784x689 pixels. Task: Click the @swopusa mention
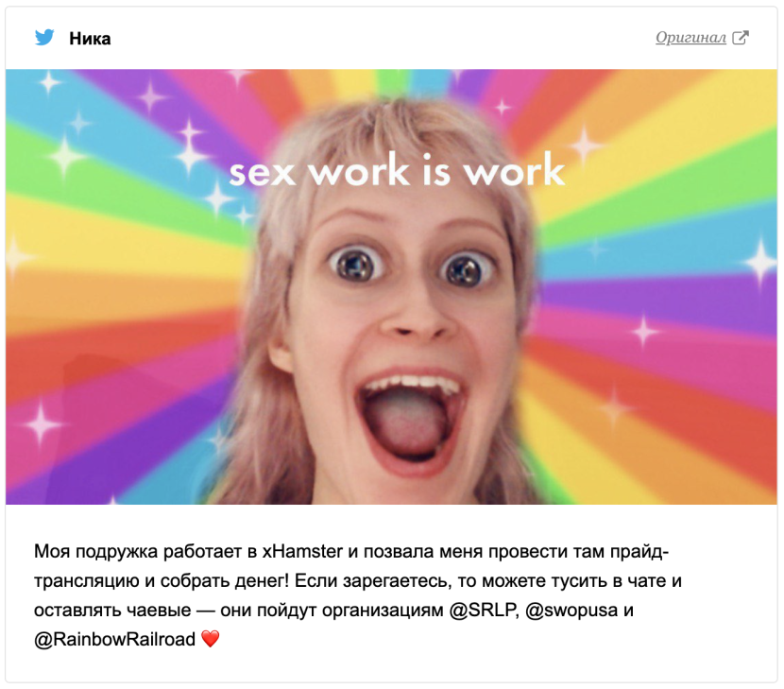tap(571, 610)
